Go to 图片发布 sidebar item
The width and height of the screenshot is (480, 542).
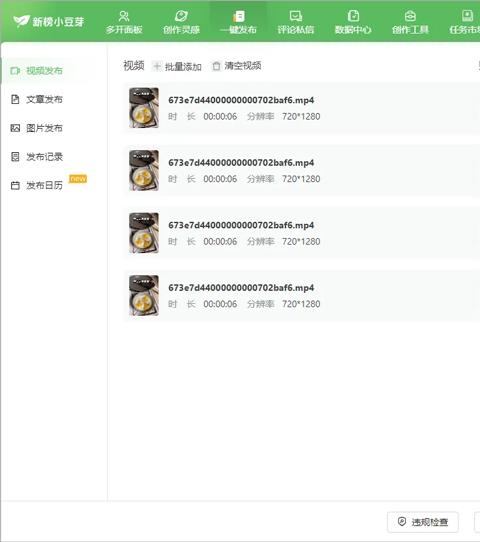click(45, 128)
